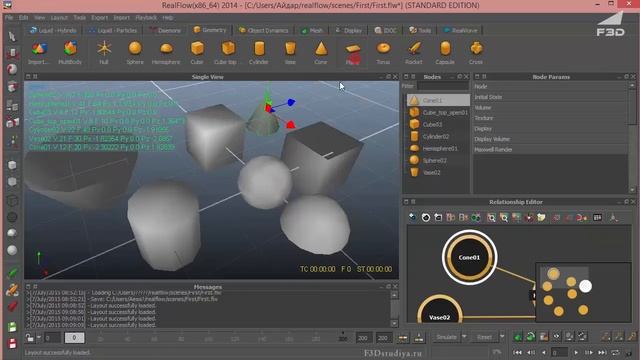Add a Rocket object
640x360 pixels.
[414, 53]
